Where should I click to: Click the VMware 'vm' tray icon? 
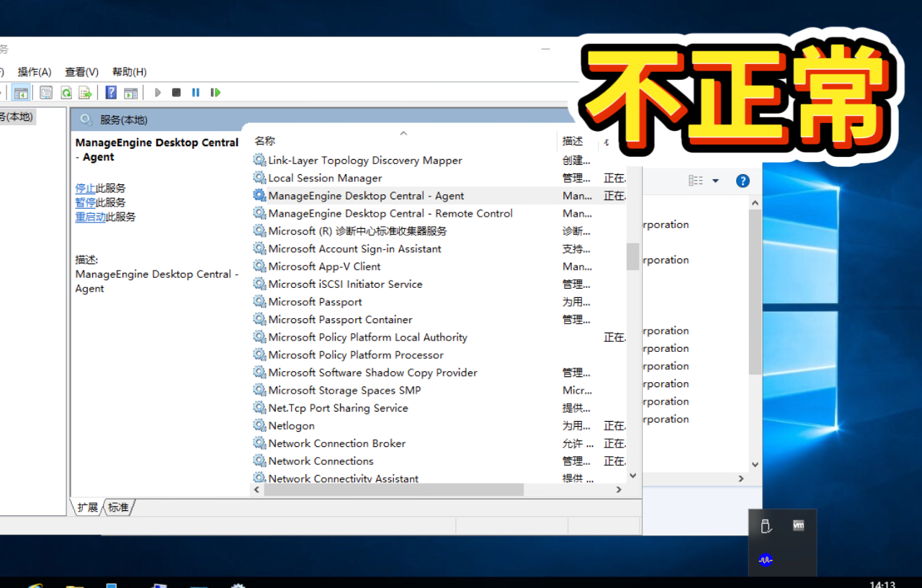coord(798,525)
